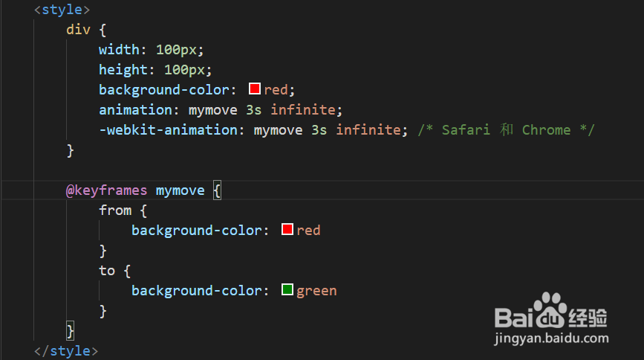Click 'background-color' in the from block
644x360 pixels.
pos(196,231)
